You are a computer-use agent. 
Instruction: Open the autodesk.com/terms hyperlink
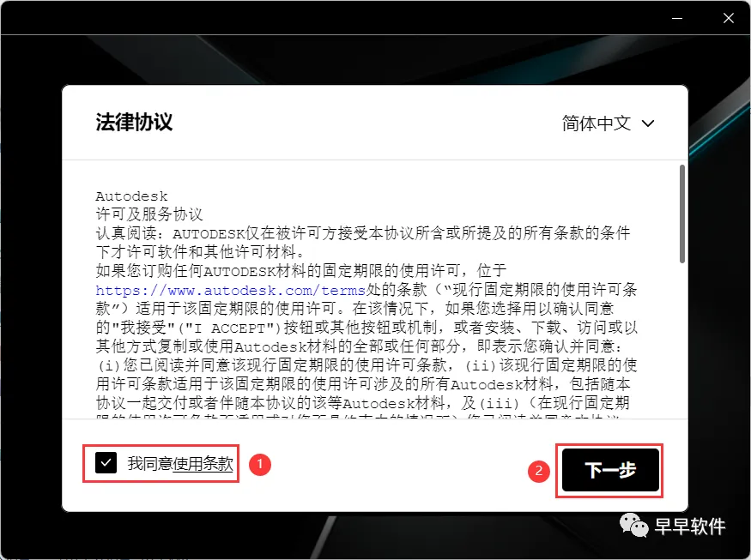(x=230, y=290)
